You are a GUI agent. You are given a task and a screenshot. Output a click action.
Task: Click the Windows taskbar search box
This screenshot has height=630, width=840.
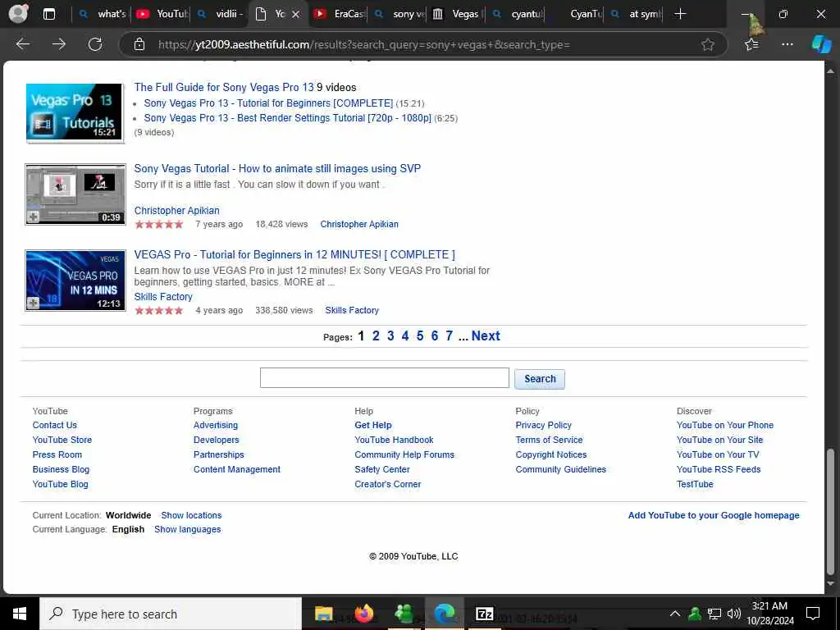(x=171, y=614)
